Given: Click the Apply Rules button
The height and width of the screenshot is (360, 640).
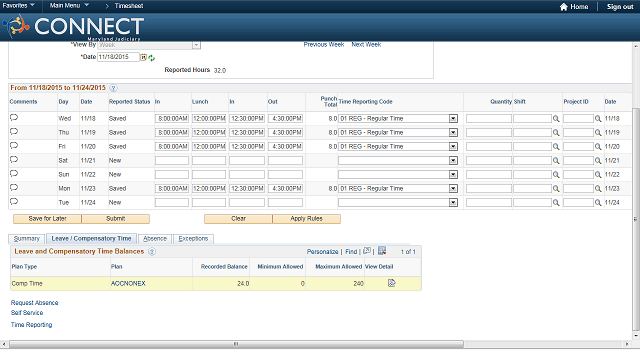Looking at the screenshot, I should tap(307, 219).
